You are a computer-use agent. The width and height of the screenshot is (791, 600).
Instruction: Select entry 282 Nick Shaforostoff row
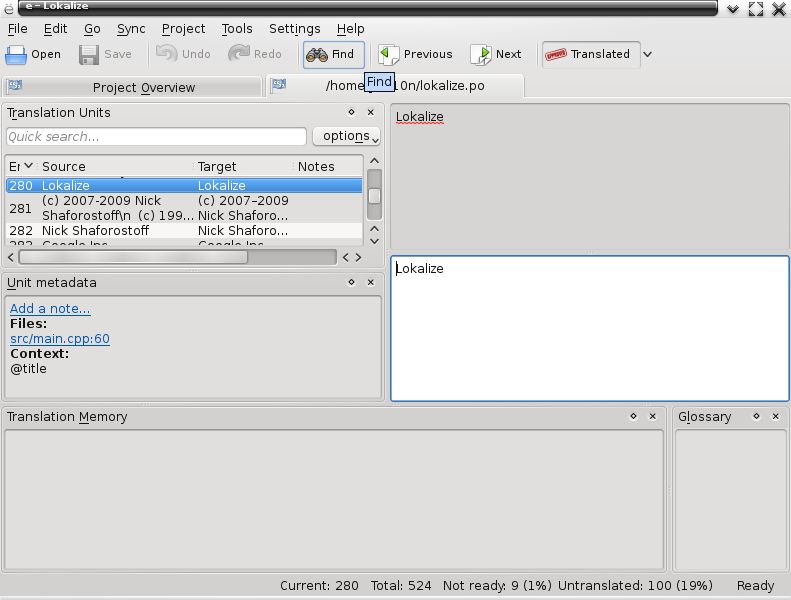tap(184, 231)
